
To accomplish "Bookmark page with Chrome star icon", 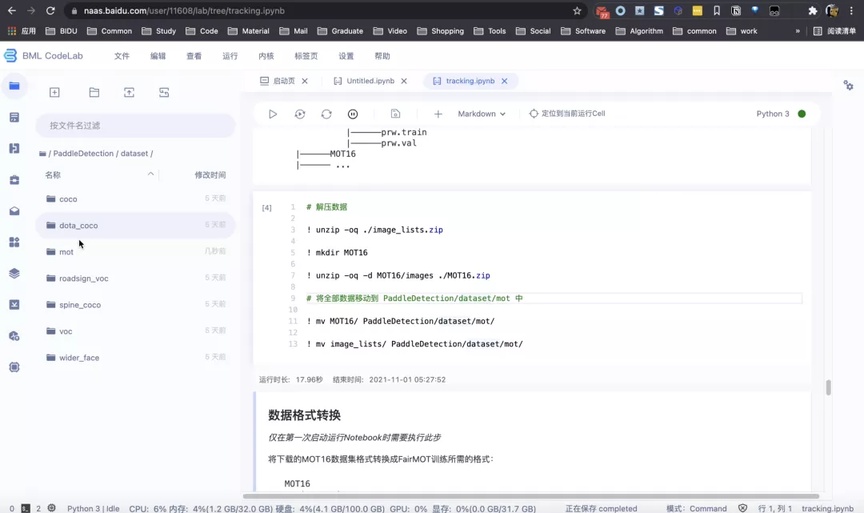I will click(577, 10).
